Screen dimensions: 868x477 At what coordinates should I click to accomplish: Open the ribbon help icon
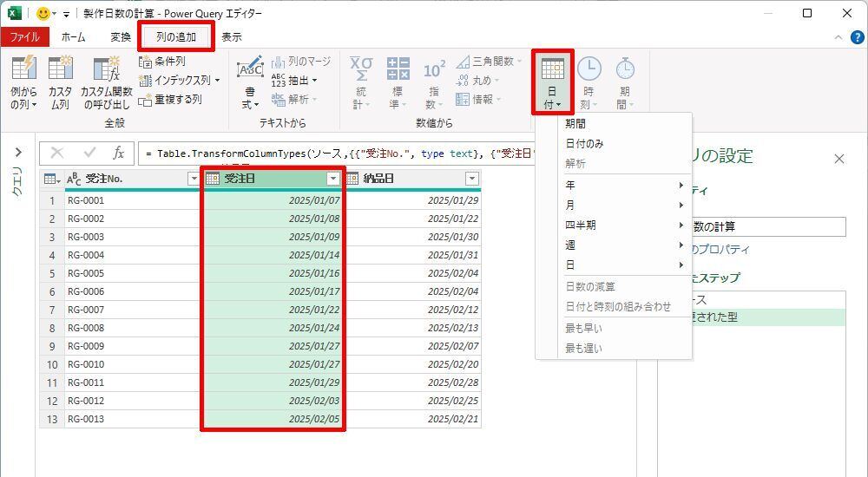click(857, 37)
